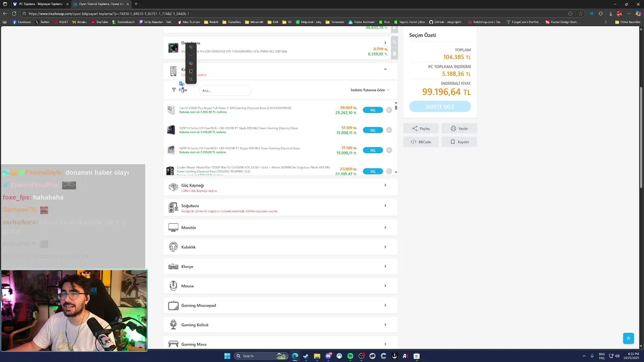Share the build with Paylaş
Image resolution: width=644 pixels, height=362 pixels.
tap(421, 128)
